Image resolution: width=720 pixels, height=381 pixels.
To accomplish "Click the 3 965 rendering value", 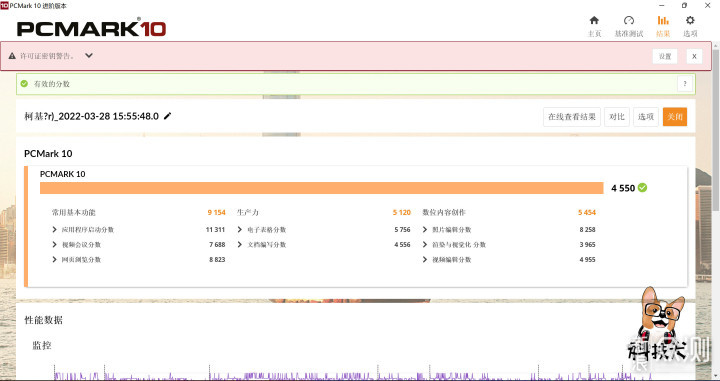I will tap(587, 244).
